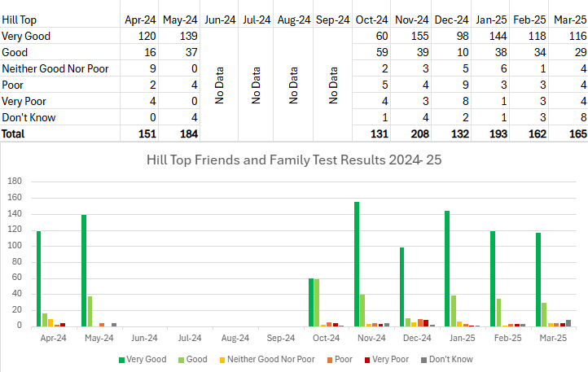Click the Mar-25 column header in the table

(x=567, y=20)
